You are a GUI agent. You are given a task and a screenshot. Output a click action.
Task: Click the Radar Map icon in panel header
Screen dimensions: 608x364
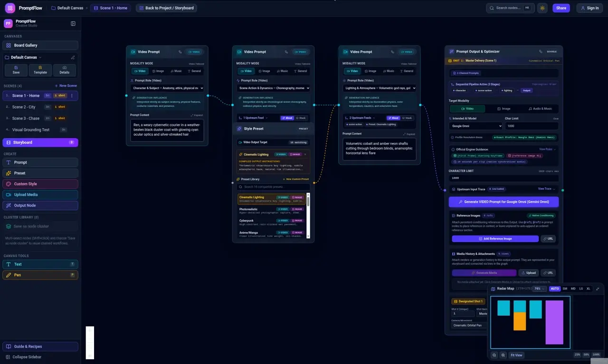tap(493, 289)
